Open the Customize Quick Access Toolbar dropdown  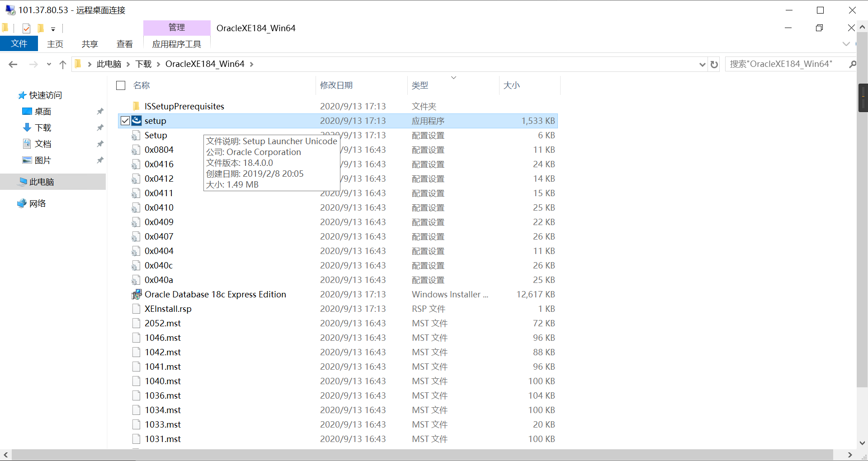pyautogui.click(x=53, y=29)
